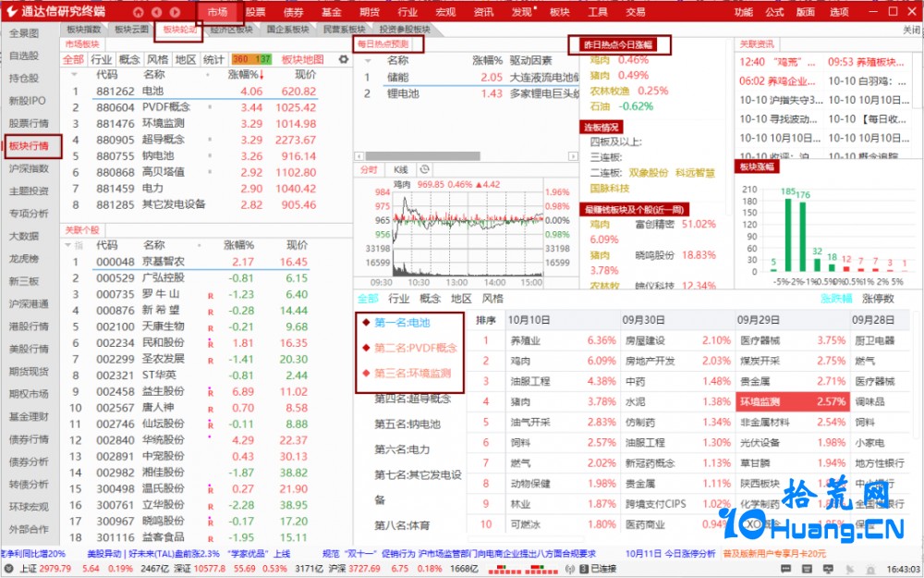Click the alarm bell icon in status bar

coord(870,569)
